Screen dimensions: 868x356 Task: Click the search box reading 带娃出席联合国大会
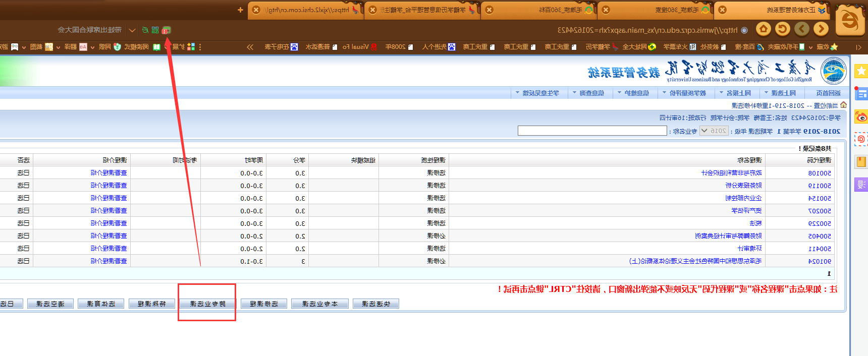coord(90,30)
